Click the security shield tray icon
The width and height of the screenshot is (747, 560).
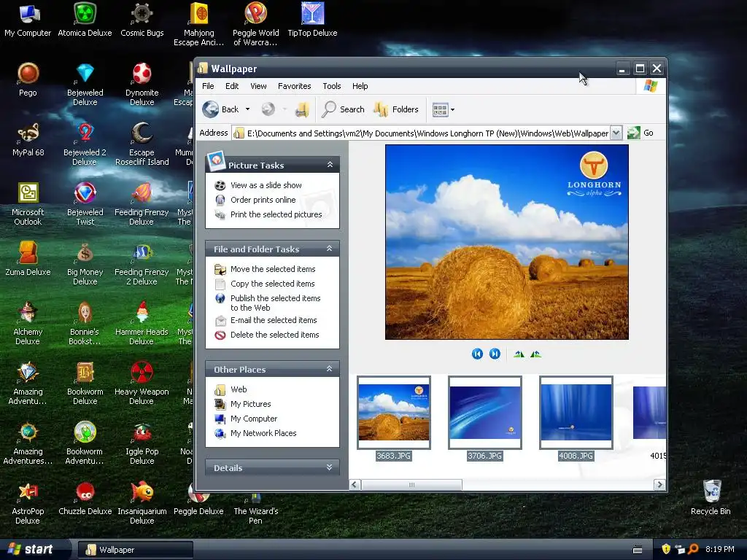coord(666,549)
